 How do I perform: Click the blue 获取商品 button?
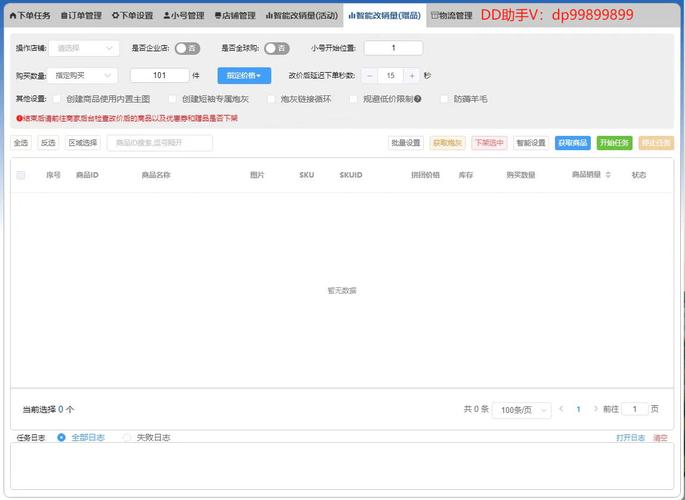573,143
